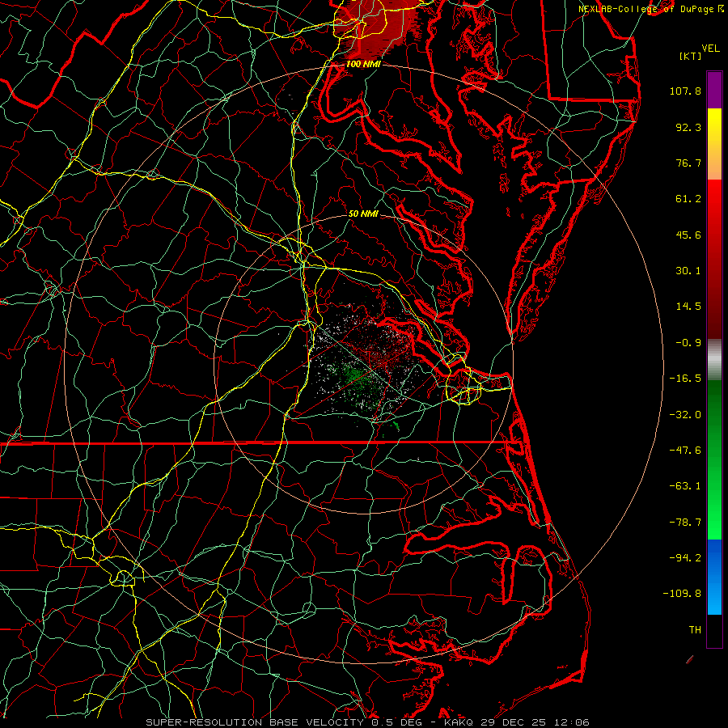This screenshot has width=728, height=728.
Task: Click the 50 NMI range ring label
Action: point(363,214)
